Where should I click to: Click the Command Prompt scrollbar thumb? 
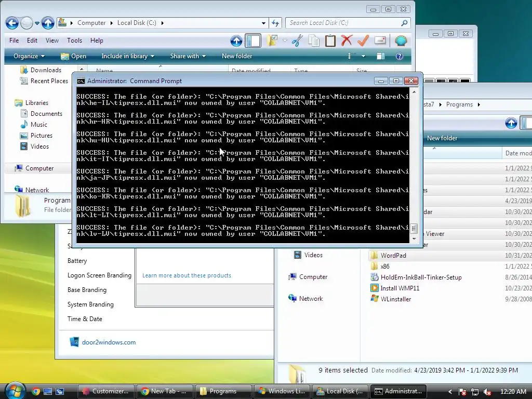coord(414,229)
